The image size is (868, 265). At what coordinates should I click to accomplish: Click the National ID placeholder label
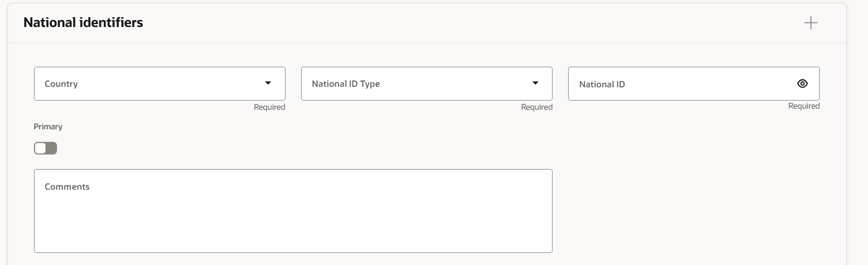pos(602,85)
